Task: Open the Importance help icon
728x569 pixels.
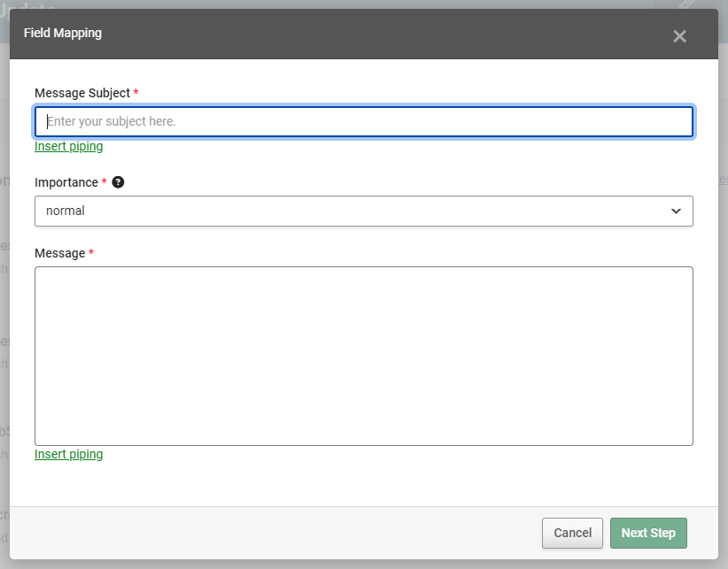Action: click(x=119, y=182)
